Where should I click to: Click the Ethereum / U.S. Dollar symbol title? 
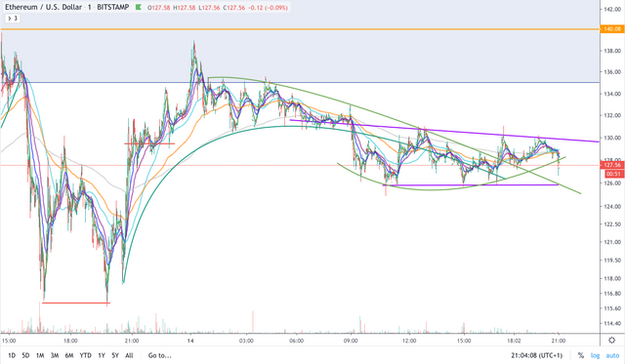click(43, 7)
